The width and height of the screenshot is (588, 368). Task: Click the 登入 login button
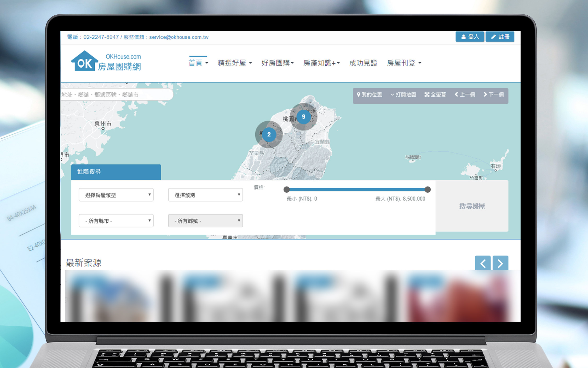(470, 37)
